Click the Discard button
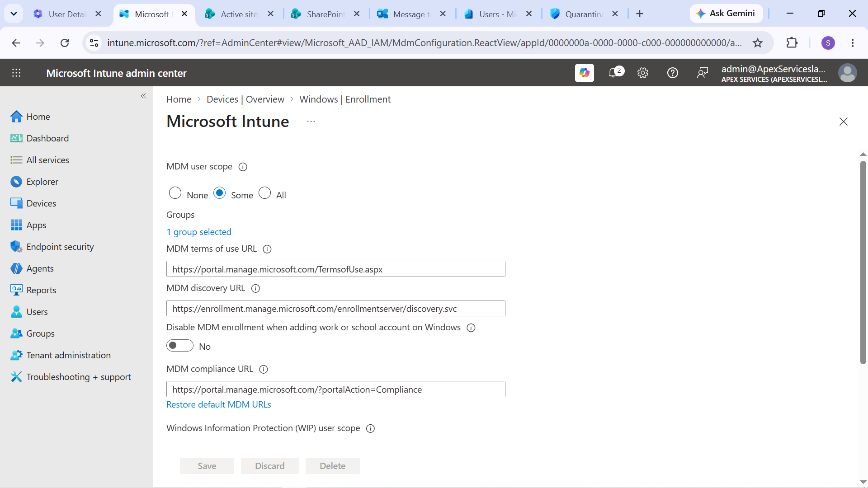The image size is (868, 488). pyautogui.click(x=270, y=466)
